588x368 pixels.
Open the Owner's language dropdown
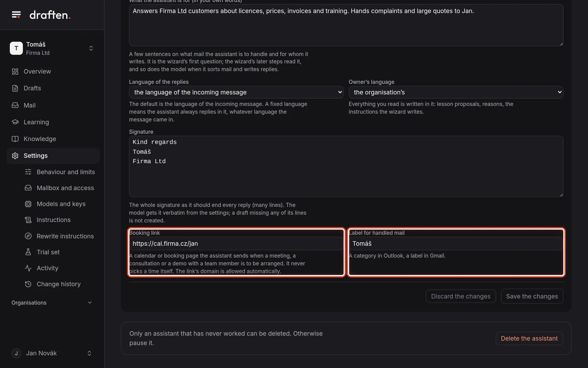456,92
